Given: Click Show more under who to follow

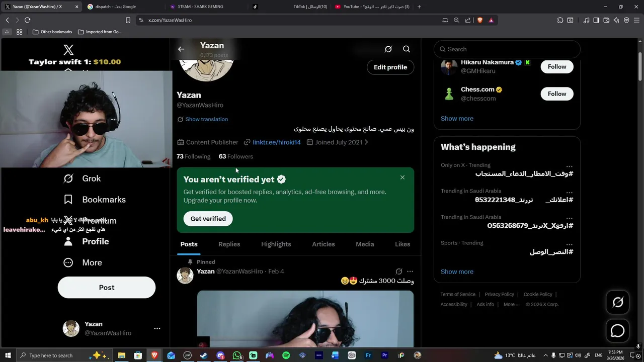Looking at the screenshot, I should (457, 119).
